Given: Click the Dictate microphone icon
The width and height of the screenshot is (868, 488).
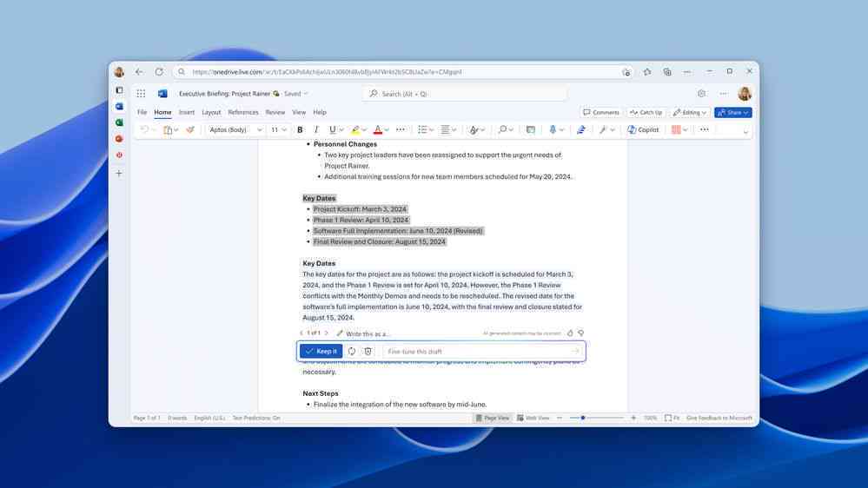Looking at the screenshot, I should click(553, 129).
